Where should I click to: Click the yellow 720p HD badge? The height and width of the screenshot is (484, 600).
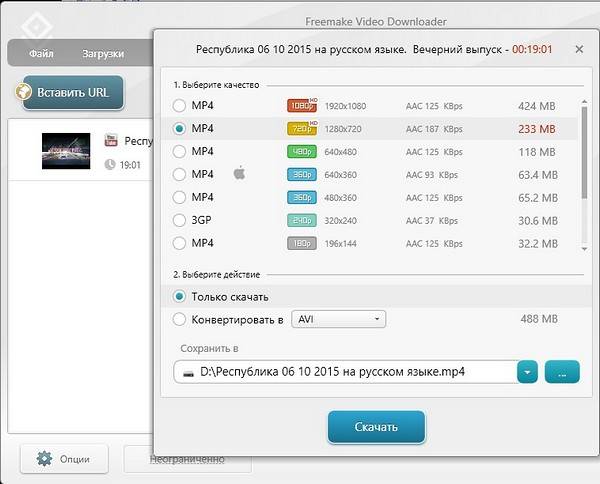click(x=302, y=128)
